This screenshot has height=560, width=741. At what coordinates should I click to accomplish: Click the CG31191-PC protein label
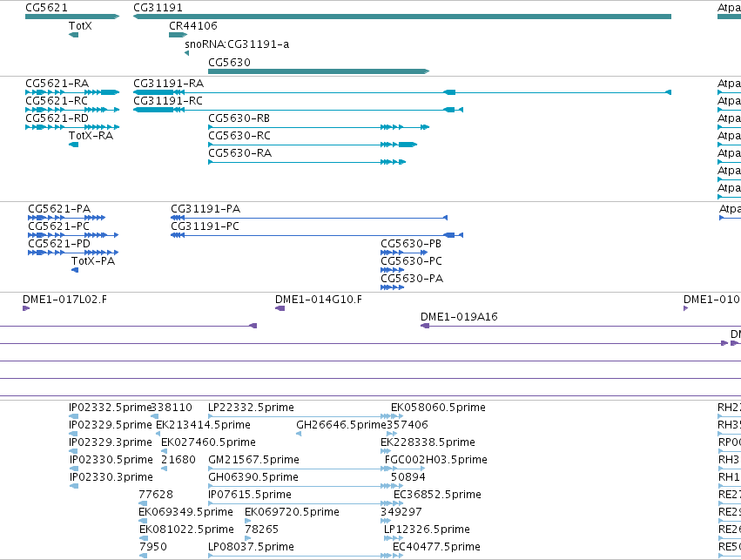tap(205, 226)
